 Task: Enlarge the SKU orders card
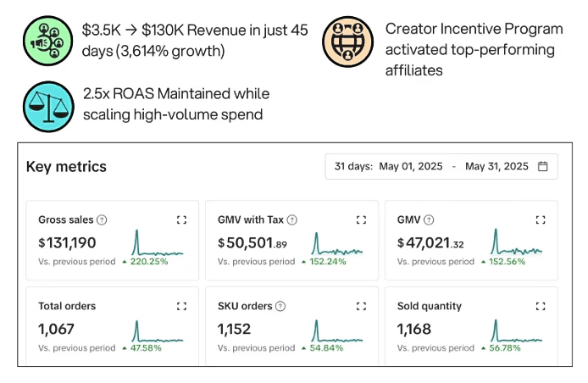(361, 306)
